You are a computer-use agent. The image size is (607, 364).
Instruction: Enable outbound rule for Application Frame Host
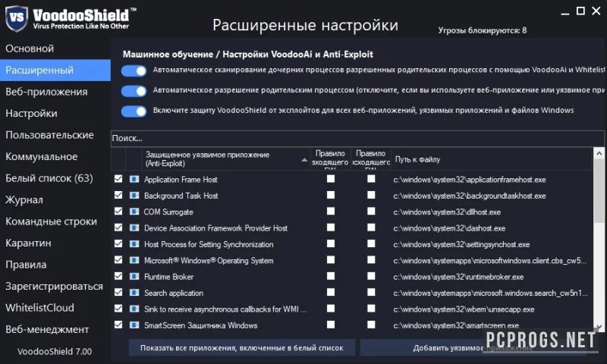click(x=371, y=179)
